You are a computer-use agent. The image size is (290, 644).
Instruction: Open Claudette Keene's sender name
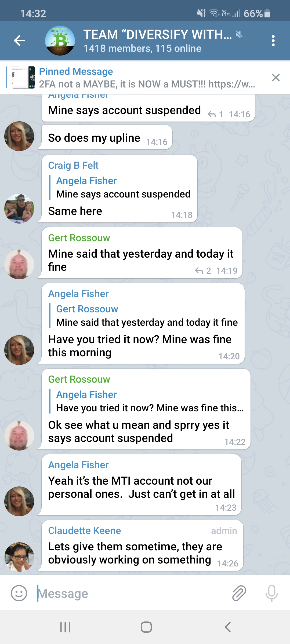(85, 531)
